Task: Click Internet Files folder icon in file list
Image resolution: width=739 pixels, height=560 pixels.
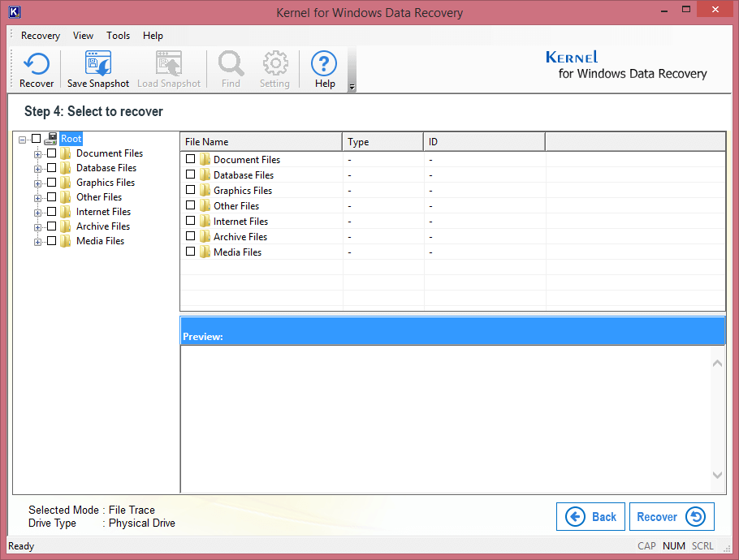Action: [x=205, y=221]
